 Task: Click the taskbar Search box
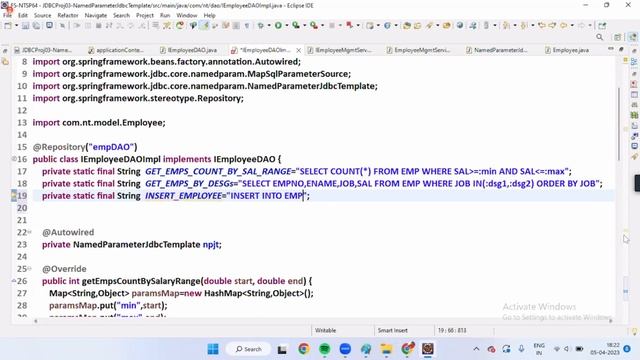tap(248, 349)
